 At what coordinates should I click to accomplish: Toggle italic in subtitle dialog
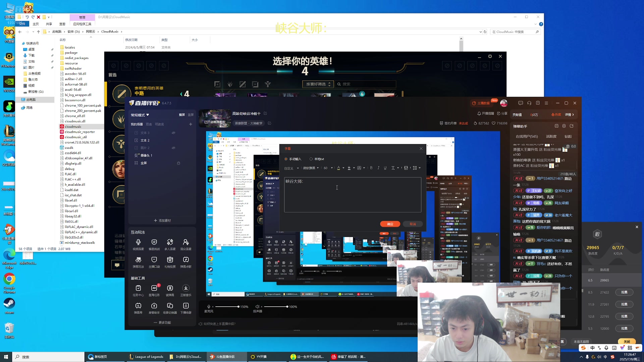(x=378, y=168)
